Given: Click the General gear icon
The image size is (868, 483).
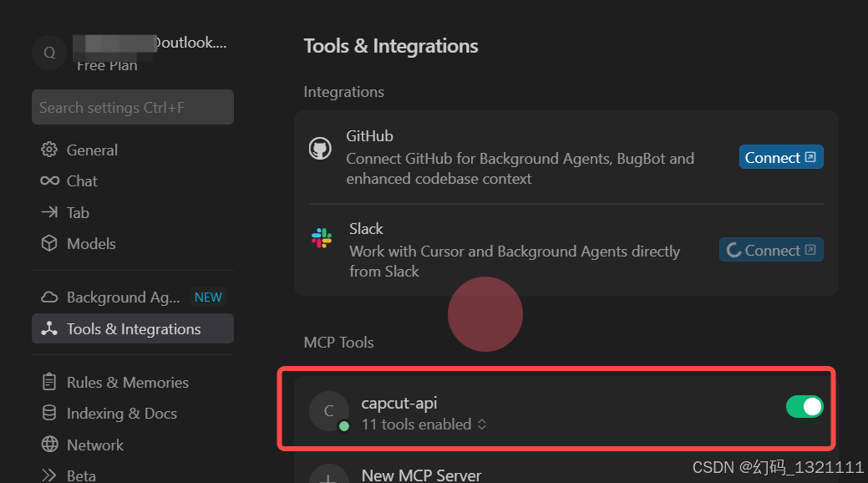Looking at the screenshot, I should pyautogui.click(x=49, y=150).
